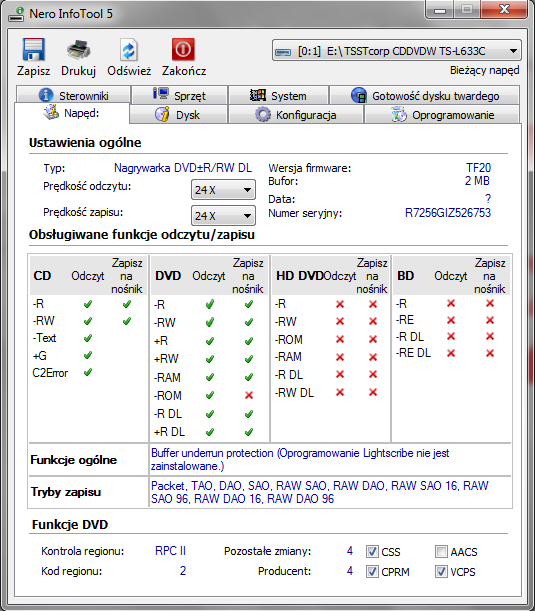Screen dimensions: 535x611
Task: Click the Nero InfoTool title bar icon
Action: click(x=16, y=14)
